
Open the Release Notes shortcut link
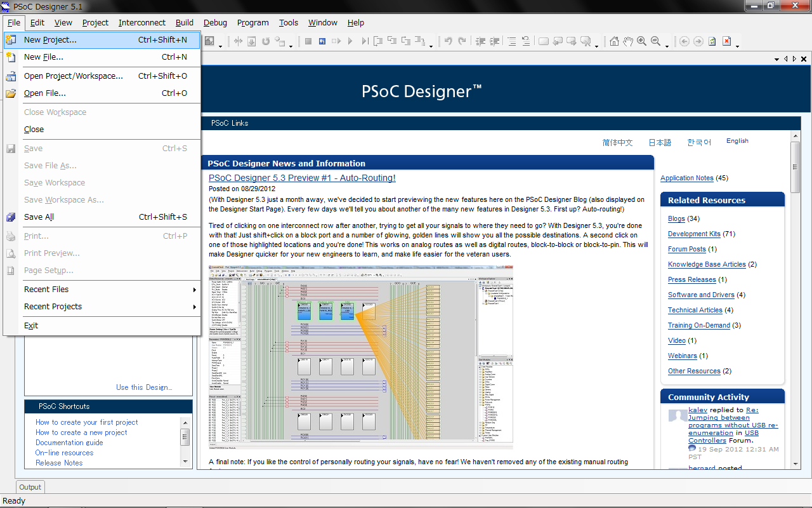click(x=59, y=463)
